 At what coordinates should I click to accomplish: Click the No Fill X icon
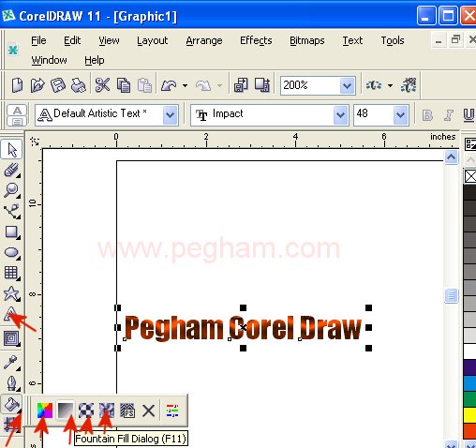pyautogui.click(x=148, y=411)
